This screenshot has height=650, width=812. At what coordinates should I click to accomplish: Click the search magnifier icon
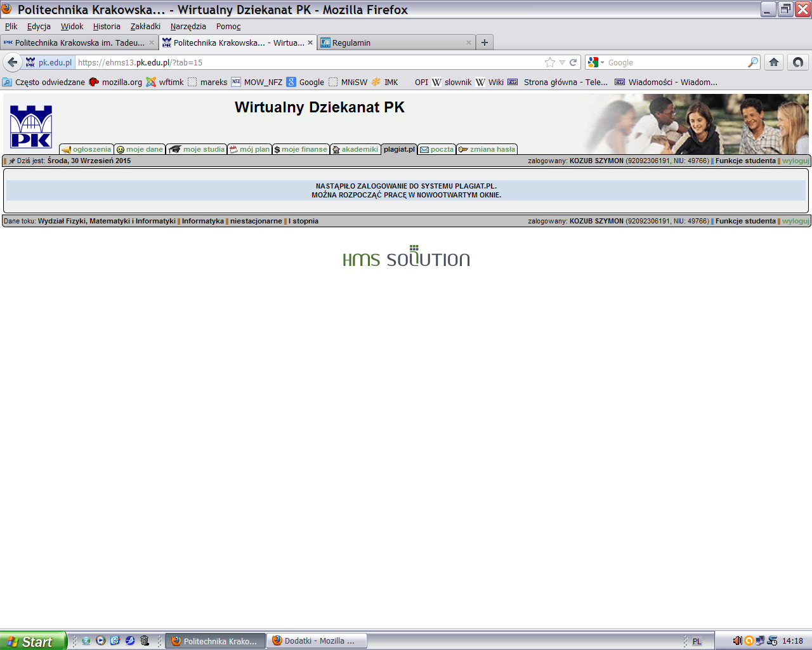752,62
